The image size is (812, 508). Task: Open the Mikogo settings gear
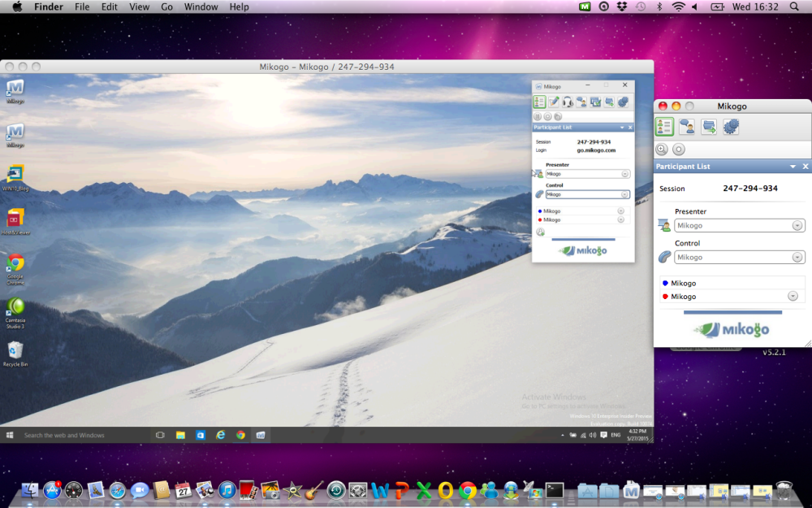pyautogui.click(x=731, y=127)
